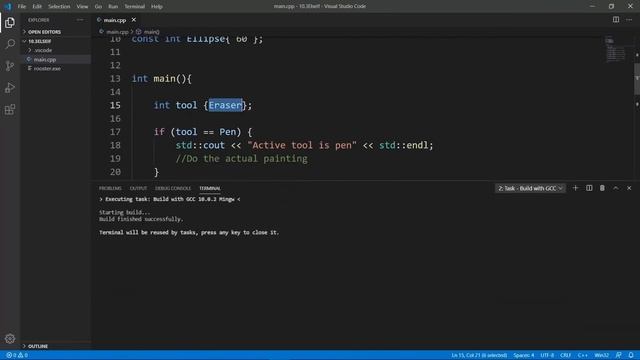
Task: Open the Search view in the activity bar
Action: click(10, 44)
